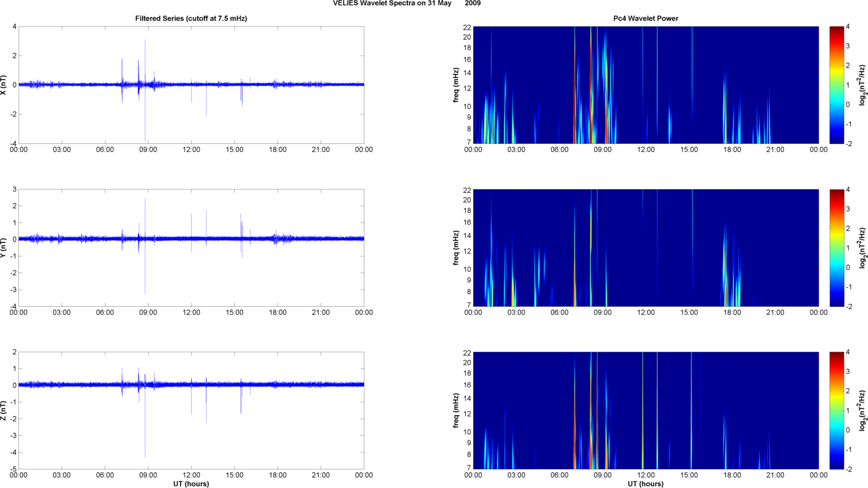Click the bottom wavelet plot's colorbar
The height and width of the screenshot is (488, 868).
pos(836,411)
